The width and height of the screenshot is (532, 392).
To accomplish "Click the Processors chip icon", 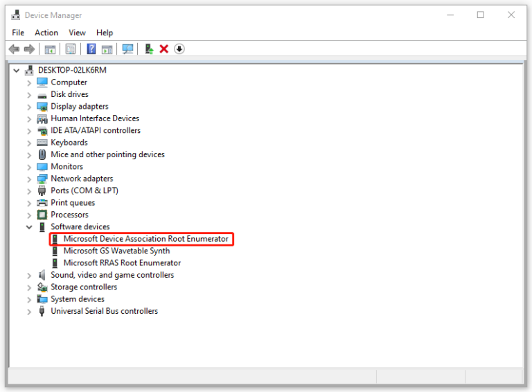I will click(x=42, y=215).
